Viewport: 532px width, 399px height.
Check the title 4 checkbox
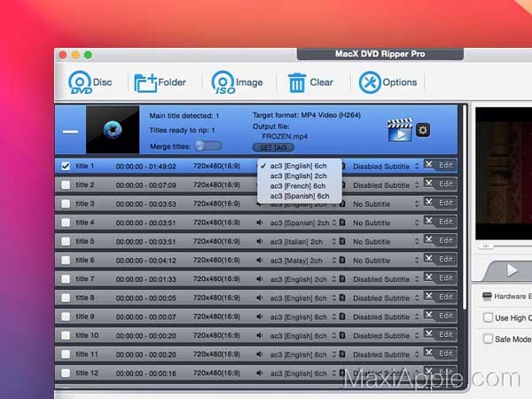pos(66,223)
